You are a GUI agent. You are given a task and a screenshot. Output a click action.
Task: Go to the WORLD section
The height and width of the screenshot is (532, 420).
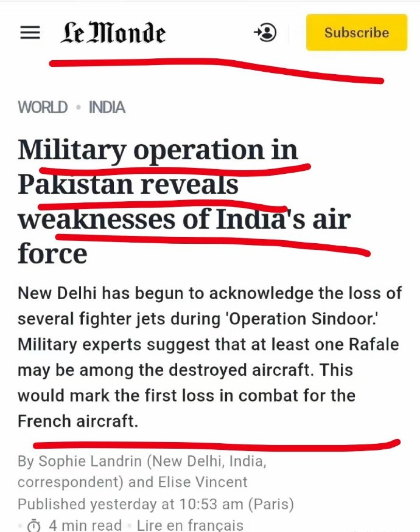(43, 108)
